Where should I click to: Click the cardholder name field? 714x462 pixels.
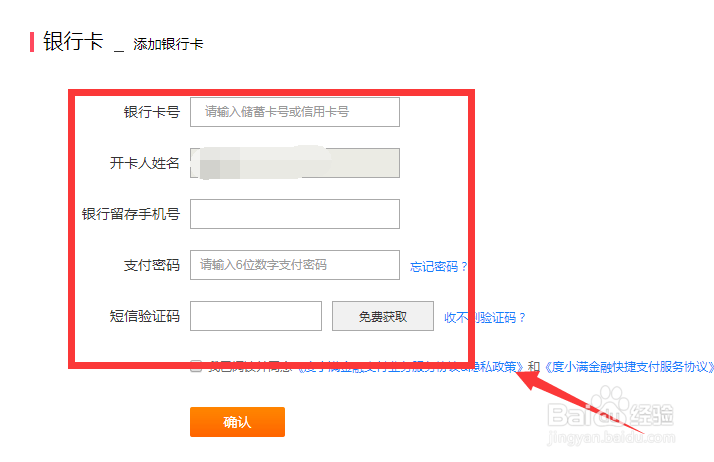[x=294, y=163]
